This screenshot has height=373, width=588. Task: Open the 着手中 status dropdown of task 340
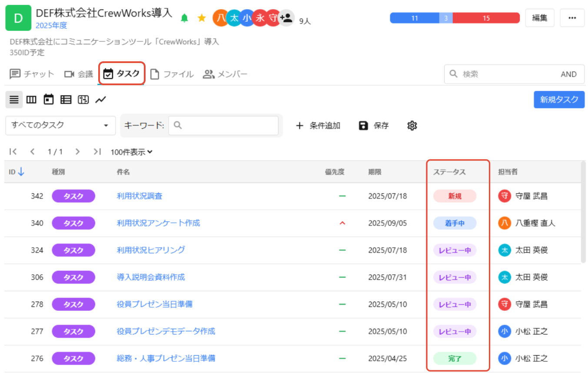point(455,223)
